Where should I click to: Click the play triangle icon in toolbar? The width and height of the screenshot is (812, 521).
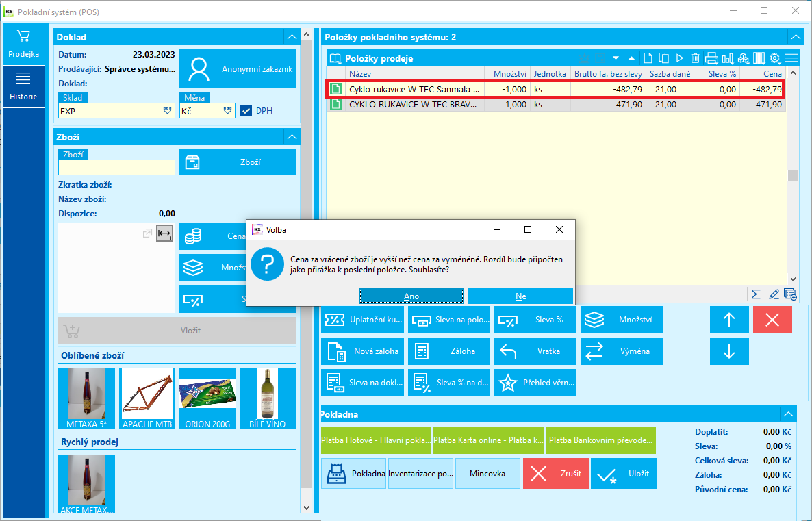tap(680, 58)
